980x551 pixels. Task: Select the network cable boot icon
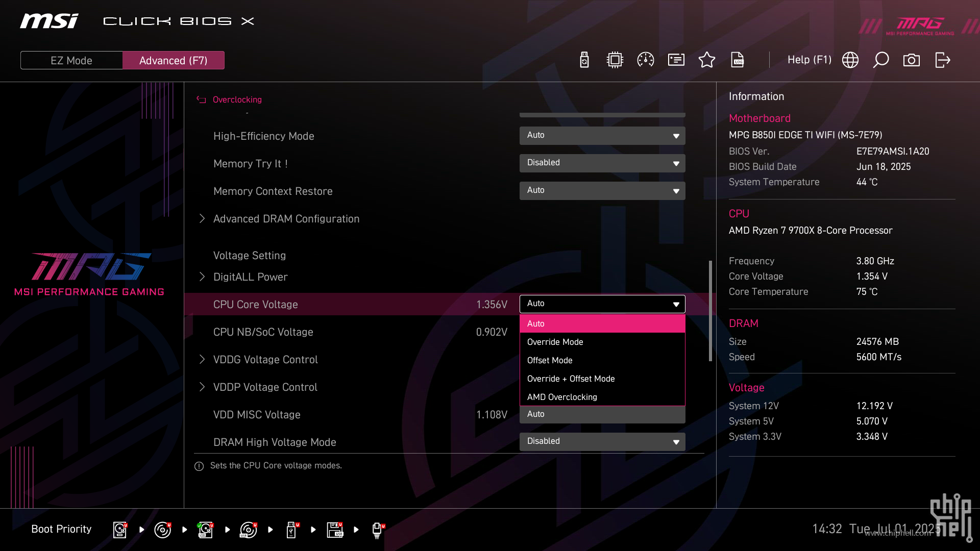point(378,530)
